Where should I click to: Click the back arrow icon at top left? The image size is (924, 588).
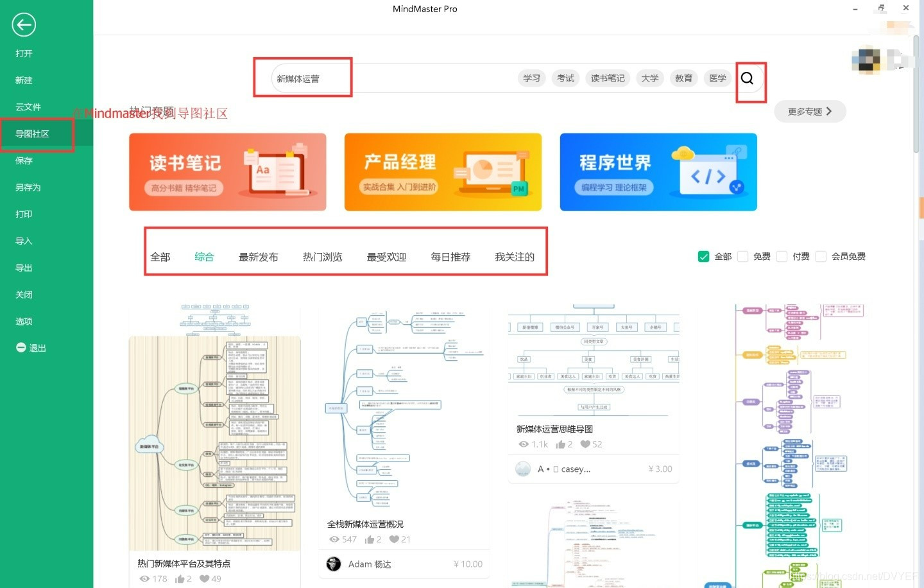[23, 24]
